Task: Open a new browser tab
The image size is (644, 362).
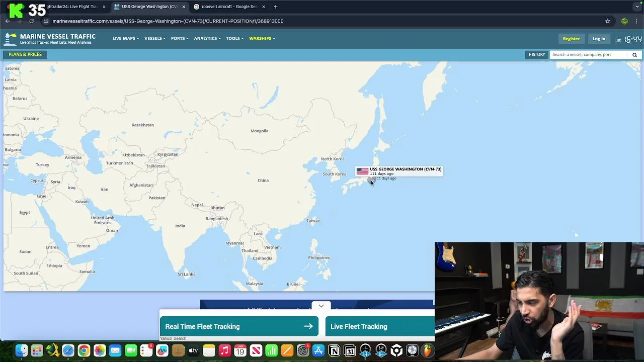Action: point(276,7)
